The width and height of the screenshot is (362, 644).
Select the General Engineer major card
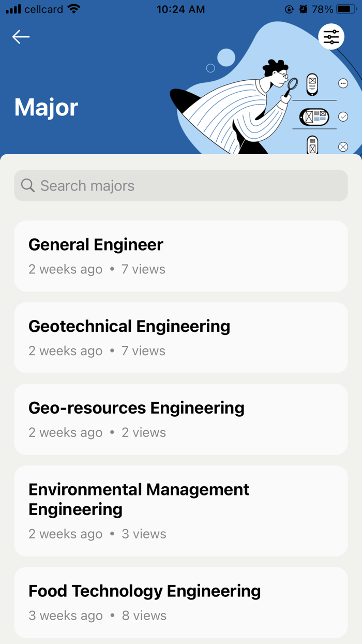(181, 256)
